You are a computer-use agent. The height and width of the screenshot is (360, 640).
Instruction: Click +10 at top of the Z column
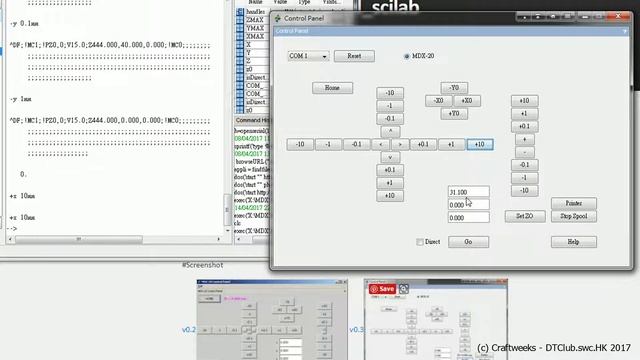click(524, 101)
